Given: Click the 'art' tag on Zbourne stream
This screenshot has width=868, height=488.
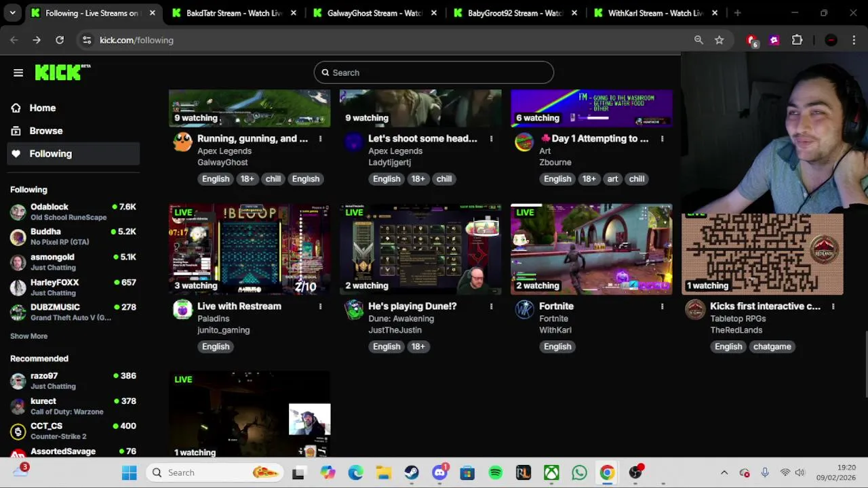Looking at the screenshot, I should pos(612,179).
